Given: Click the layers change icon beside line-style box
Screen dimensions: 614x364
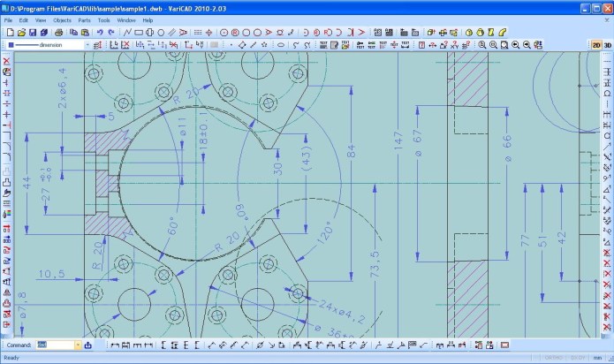Looking at the screenshot, I should tap(98, 45).
